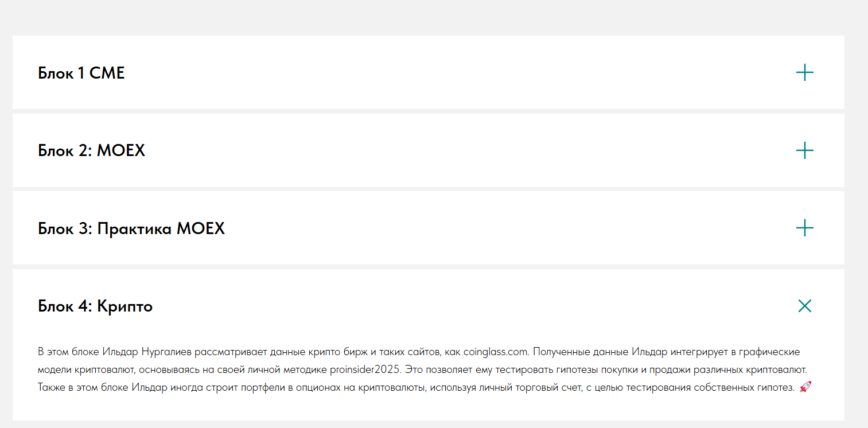
Task: Expand the Блок 3: Практика MOEX heading
Action: pyautogui.click(x=131, y=229)
